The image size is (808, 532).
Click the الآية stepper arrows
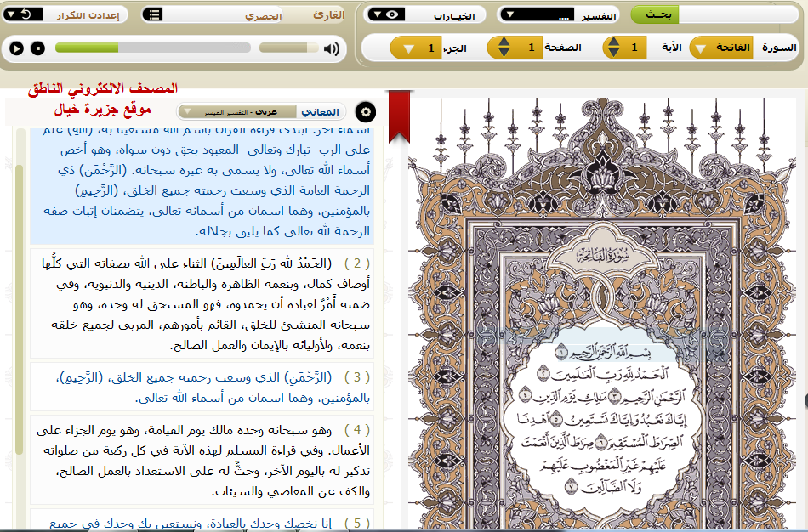tap(613, 48)
